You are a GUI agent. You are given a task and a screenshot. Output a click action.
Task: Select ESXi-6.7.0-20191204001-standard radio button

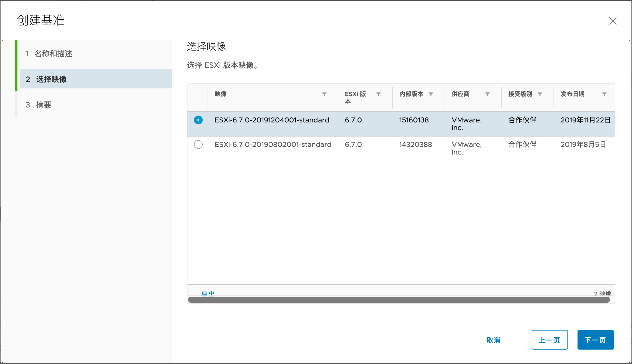click(198, 120)
